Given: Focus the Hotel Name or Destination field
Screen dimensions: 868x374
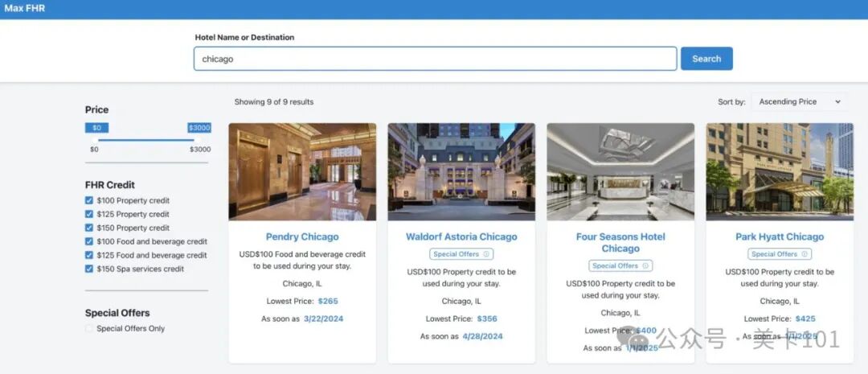Looking at the screenshot, I should click(435, 59).
